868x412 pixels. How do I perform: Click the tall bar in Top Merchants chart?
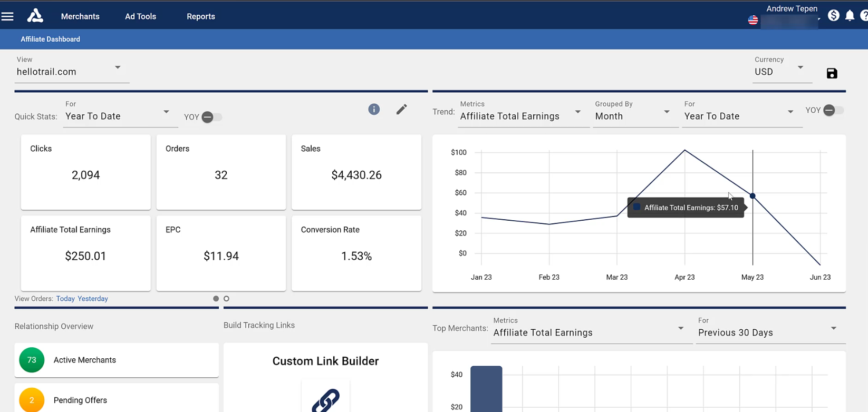(486, 389)
